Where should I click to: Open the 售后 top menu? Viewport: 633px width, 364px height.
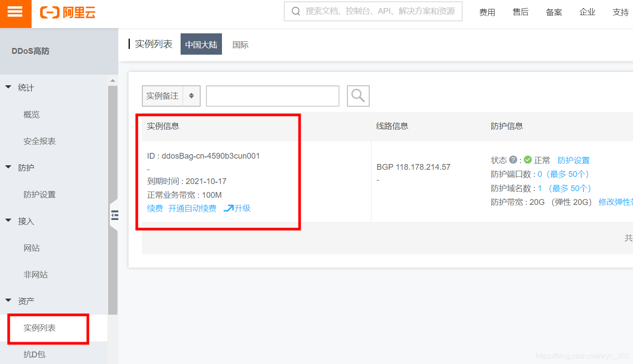click(x=520, y=12)
